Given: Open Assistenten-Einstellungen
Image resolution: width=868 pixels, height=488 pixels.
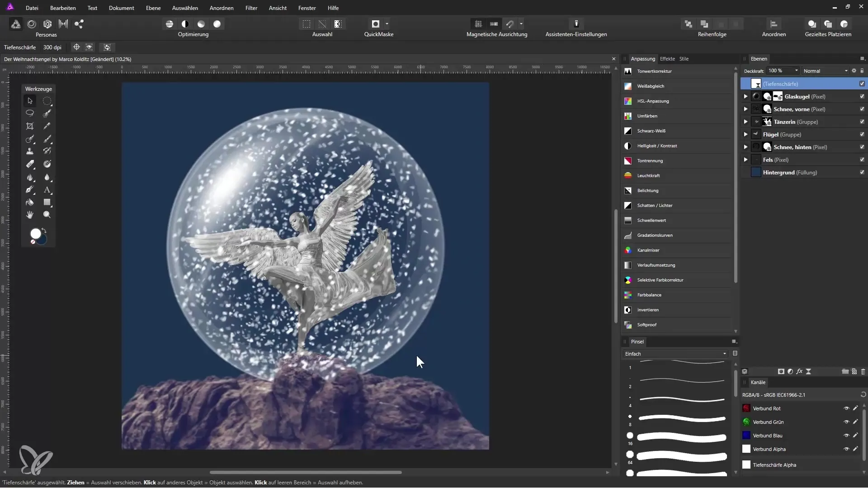Looking at the screenshot, I should pyautogui.click(x=576, y=24).
